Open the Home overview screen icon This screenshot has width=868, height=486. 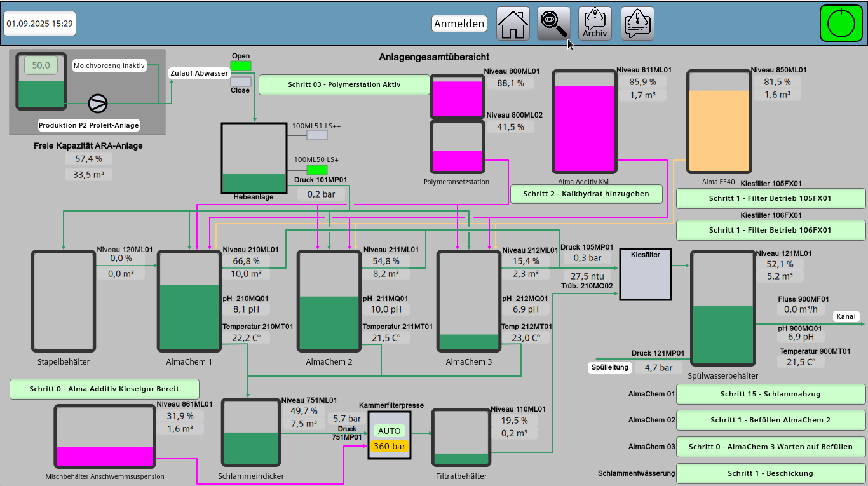(x=513, y=24)
